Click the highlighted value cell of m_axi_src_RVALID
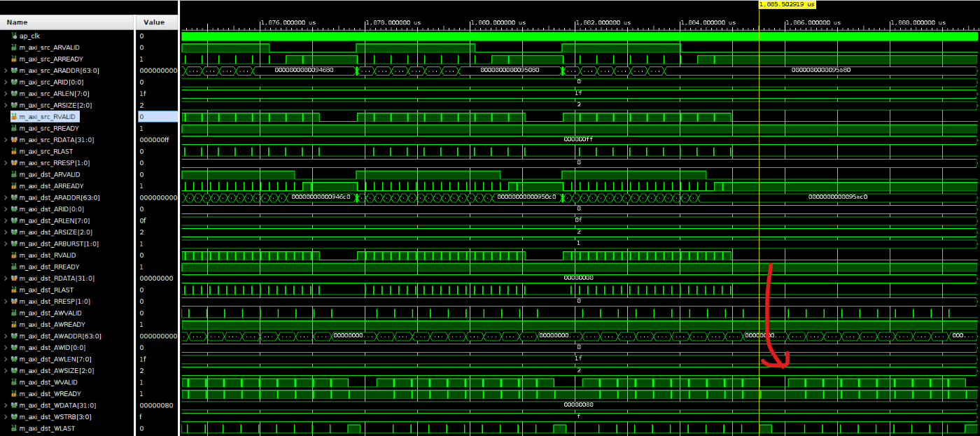 (157, 116)
